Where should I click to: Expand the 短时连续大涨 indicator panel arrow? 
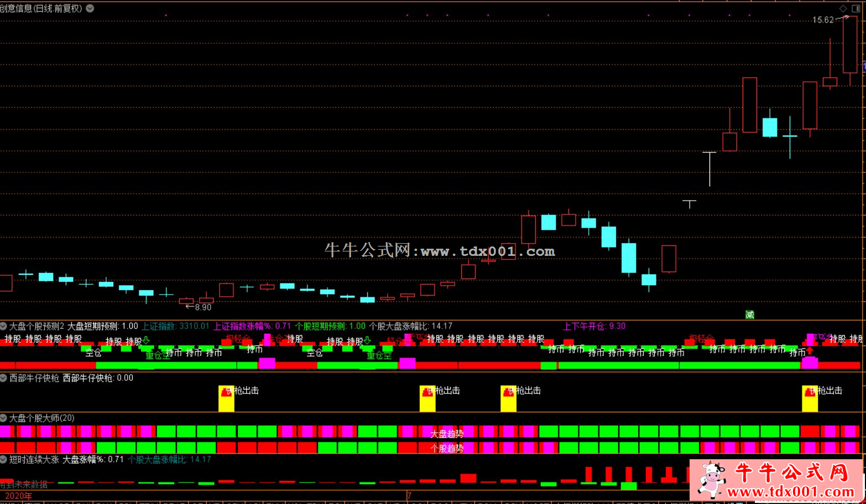point(4,459)
